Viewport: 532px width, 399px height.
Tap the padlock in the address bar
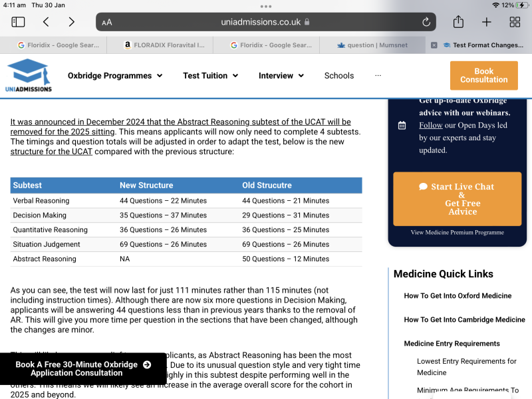coord(307,22)
